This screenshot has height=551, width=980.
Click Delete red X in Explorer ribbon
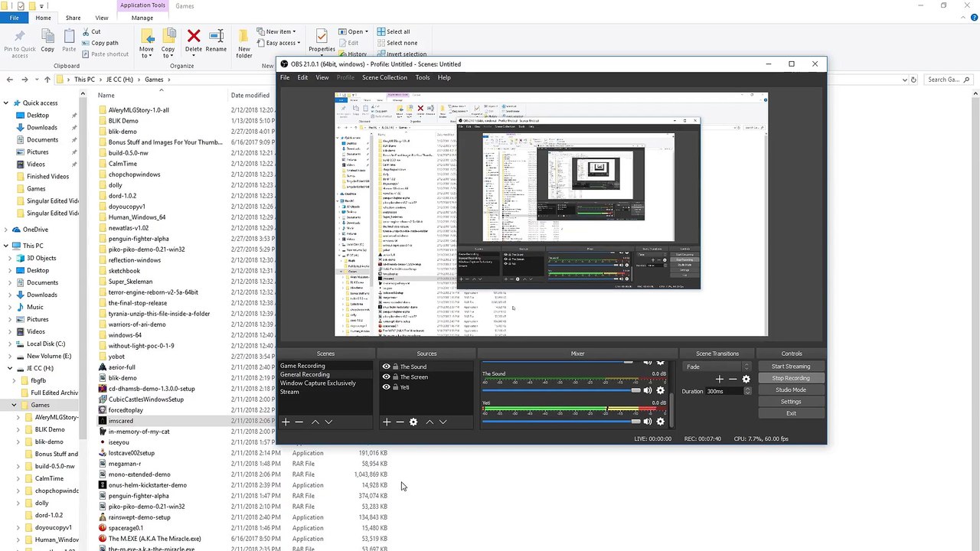[x=194, y=41]
